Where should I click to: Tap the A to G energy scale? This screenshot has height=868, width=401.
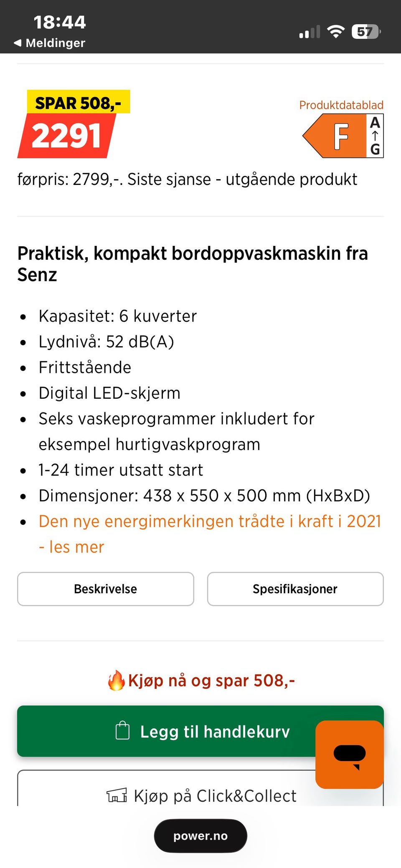[x=375, y=136]
